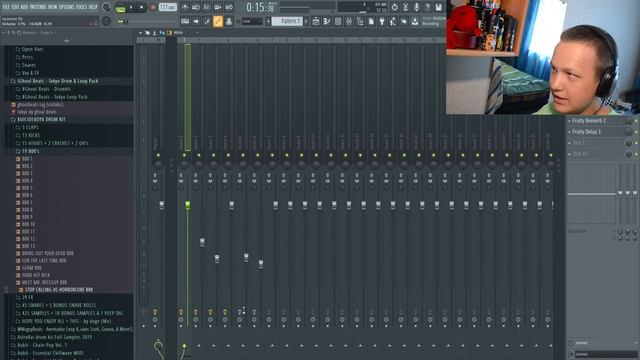The image size is (640, 360).
Task: Open the ADD menu
Action: (x=24, y=7)
